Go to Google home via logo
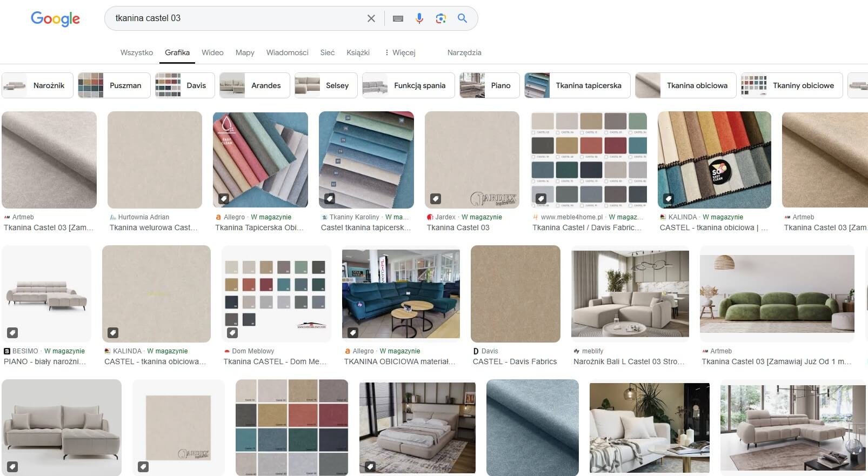The height and width of the screenshot is (476, 868). (x=55, y=19)
